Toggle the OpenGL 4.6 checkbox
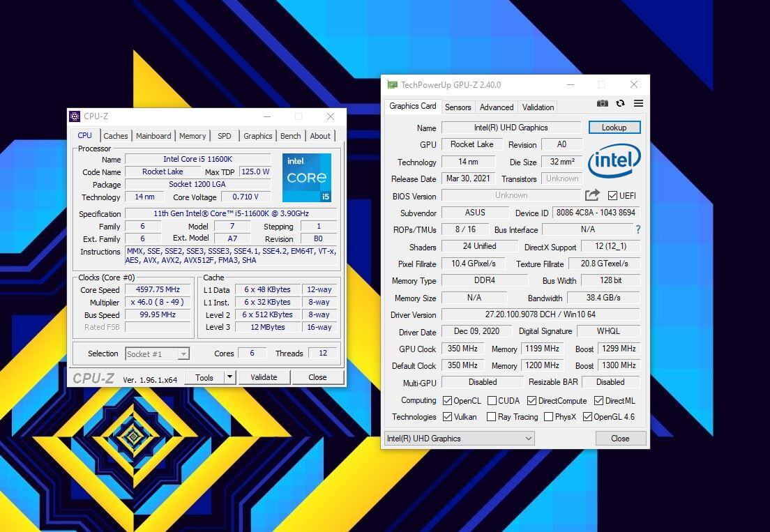This screenshot has width=770, height=532. [587, 417]
